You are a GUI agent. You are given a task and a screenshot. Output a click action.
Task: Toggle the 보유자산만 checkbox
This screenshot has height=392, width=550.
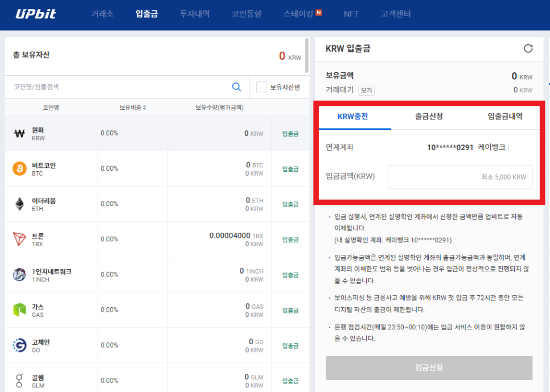pos(261,87)
